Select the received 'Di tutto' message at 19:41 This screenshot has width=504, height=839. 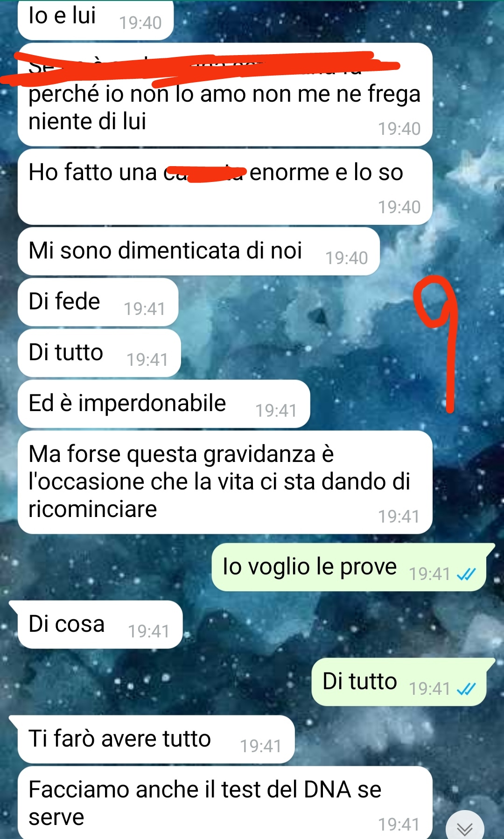99,353
